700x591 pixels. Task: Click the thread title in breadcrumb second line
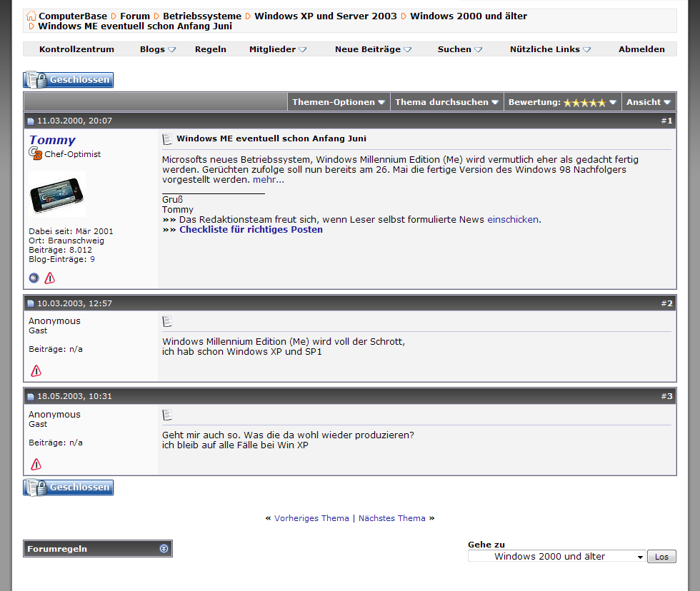click(x=135, y=26)
